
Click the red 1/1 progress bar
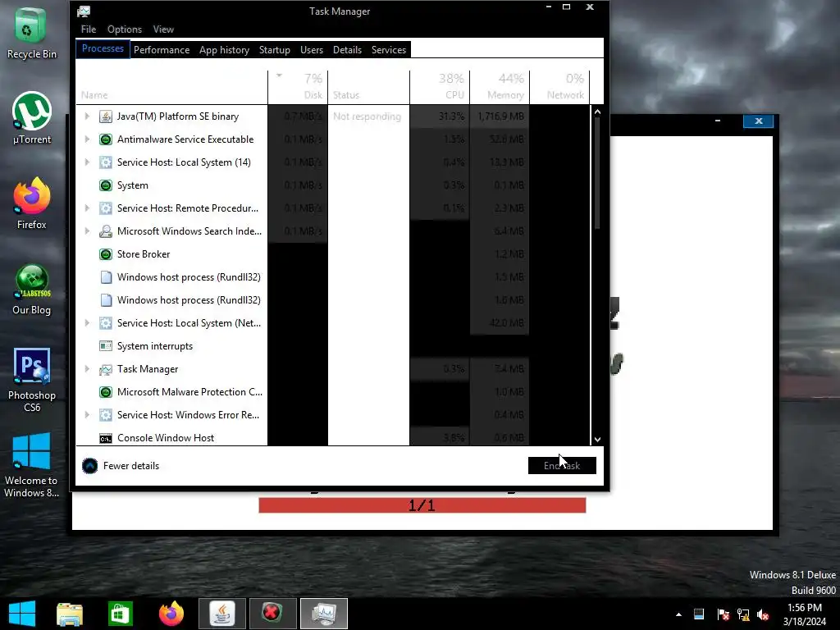[x=422, y=505]
